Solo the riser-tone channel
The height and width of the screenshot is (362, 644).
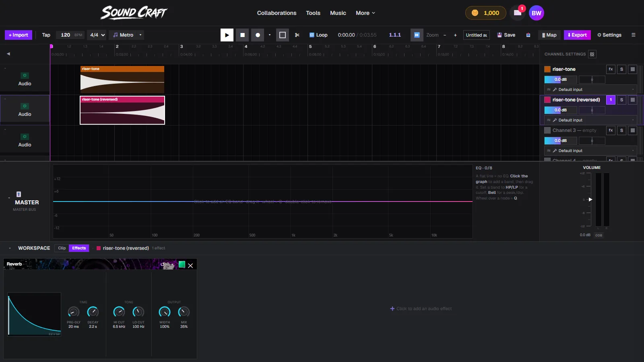coord(621,69)
